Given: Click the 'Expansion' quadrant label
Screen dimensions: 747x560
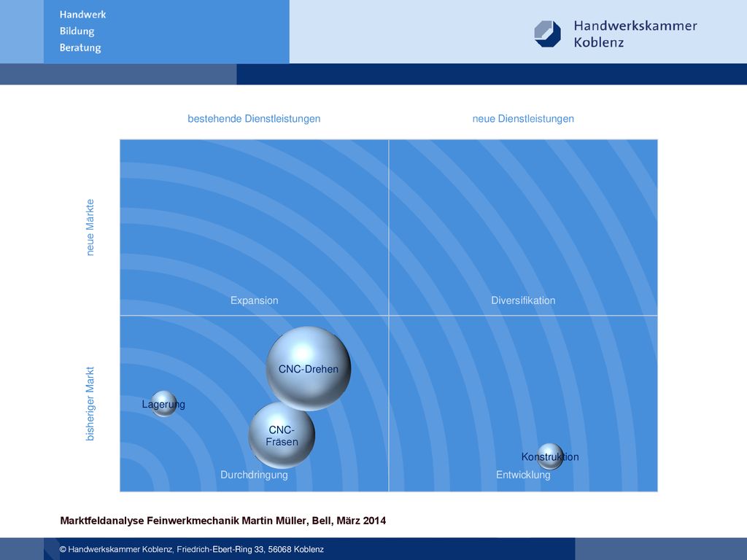Looking at the screenshot, I should pyautogui.click(x=255, y=300).
